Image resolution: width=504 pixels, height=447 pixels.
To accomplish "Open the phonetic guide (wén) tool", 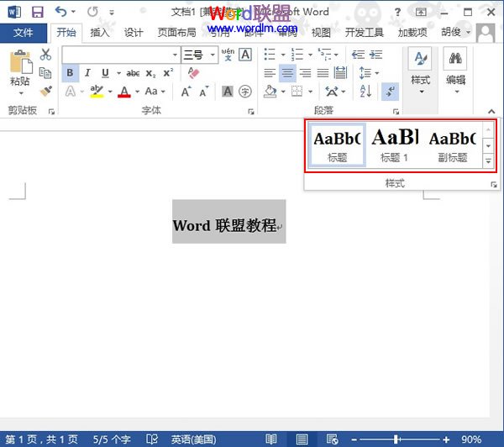I will tap(228, 55).
